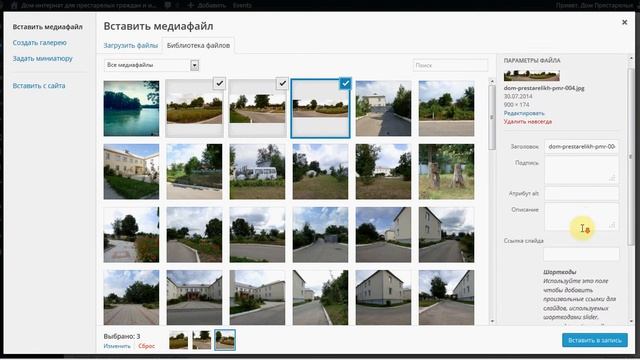Click scroll-down arrow of media grid
This screenshot has height=360, width=640.
click(x=492, y=321)
